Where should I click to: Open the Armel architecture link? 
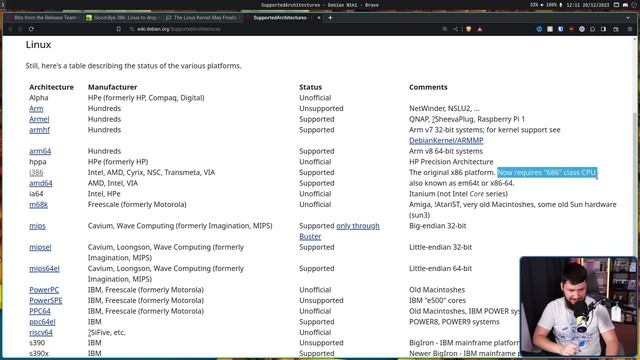click(39, 119)
